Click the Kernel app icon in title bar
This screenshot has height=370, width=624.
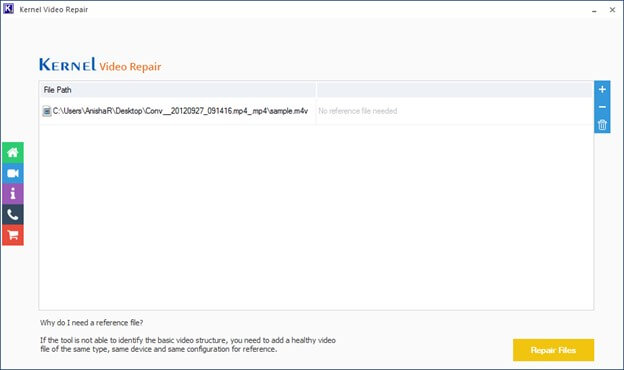(x=8, y=9)
